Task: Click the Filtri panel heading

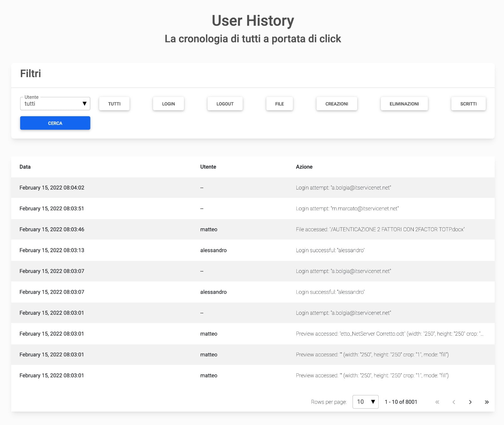Action: (31, 74)
